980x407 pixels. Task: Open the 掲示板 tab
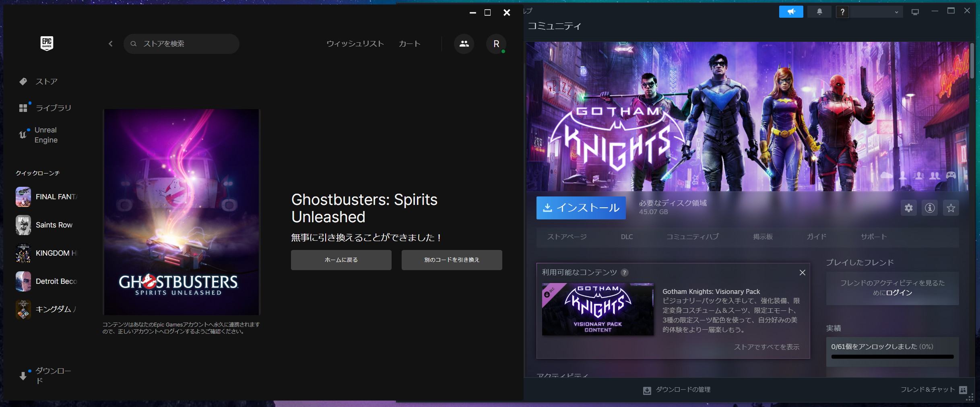pos(763,237)
